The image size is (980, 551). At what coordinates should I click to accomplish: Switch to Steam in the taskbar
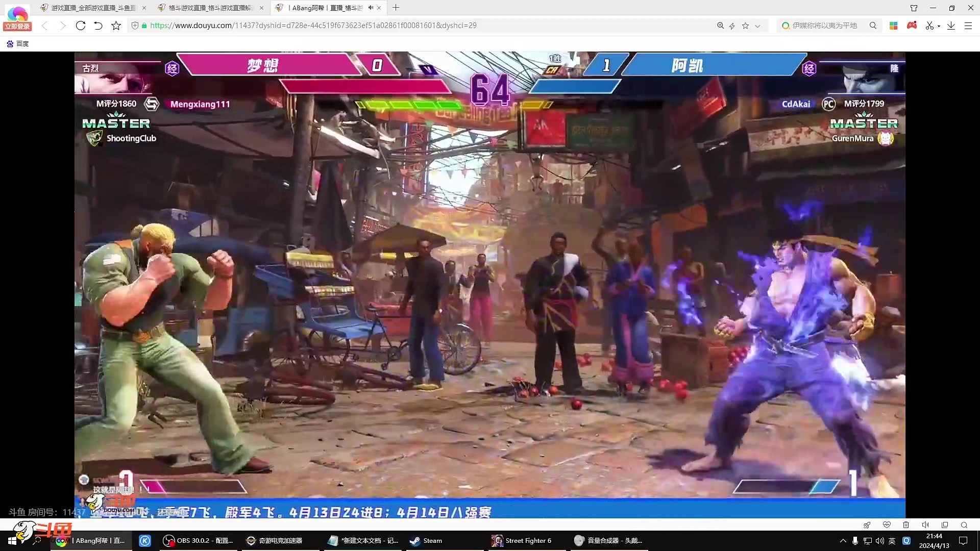[445, 541]
